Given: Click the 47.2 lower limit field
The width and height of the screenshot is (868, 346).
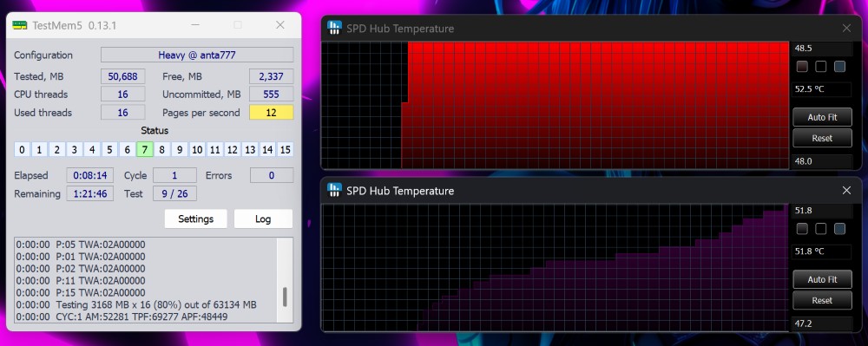Looking at the screenshot, I should coord(822,323).
